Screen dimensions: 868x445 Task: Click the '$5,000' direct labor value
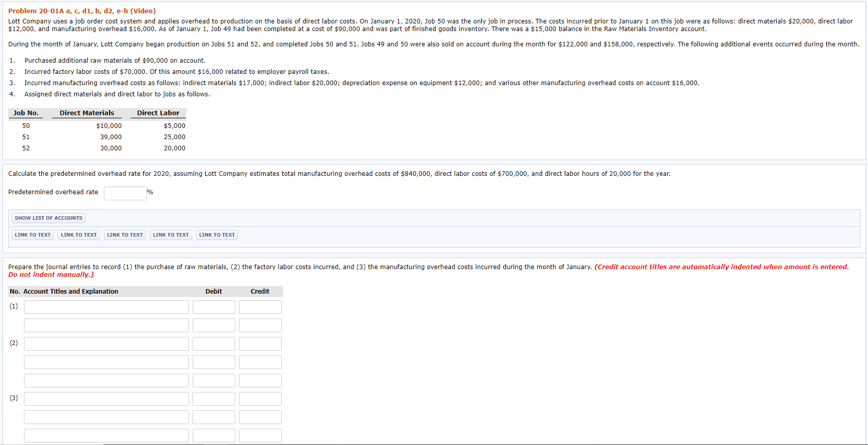click(175, 126)
